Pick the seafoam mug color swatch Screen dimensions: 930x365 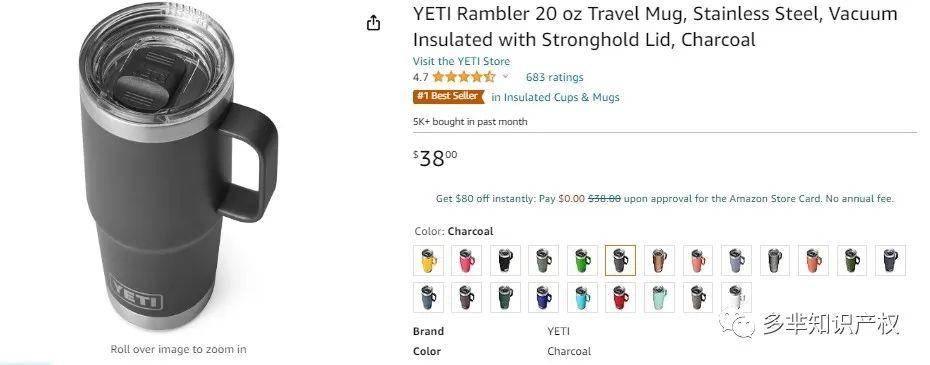click(659, 297)
